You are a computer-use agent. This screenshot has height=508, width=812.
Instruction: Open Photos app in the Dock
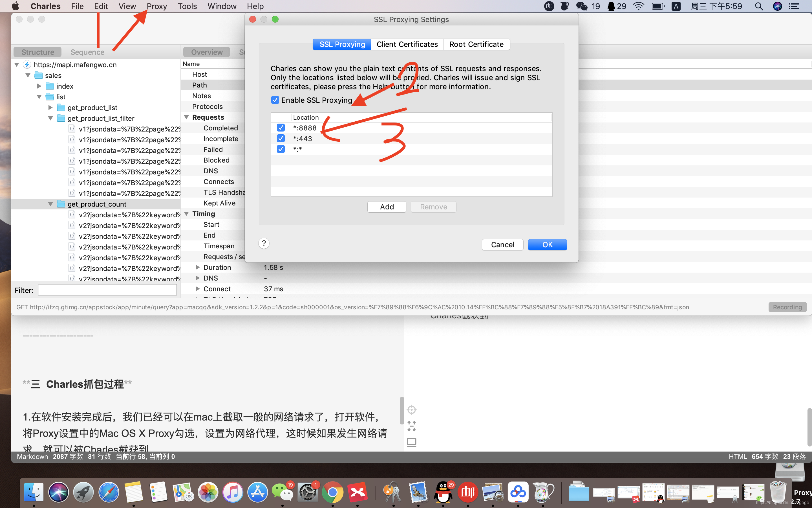point(208,492)
